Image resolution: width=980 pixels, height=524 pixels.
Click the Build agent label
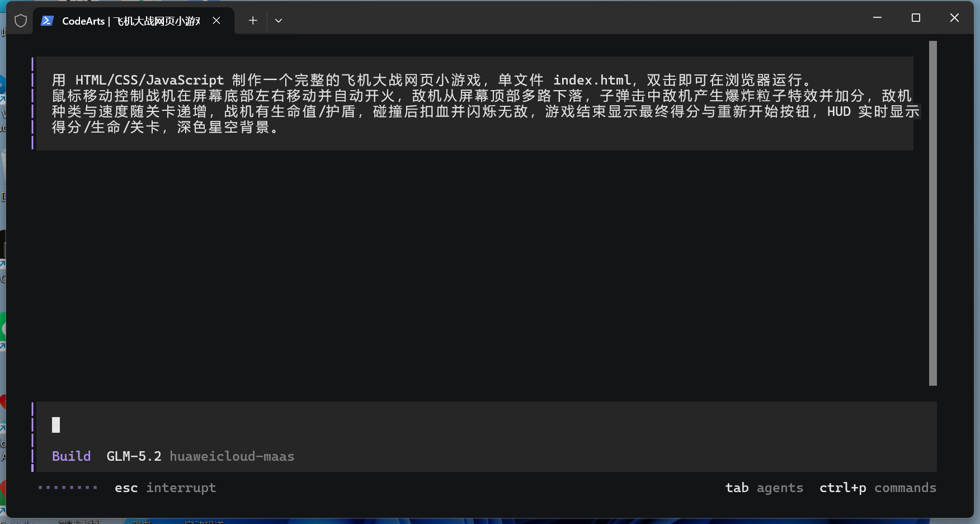[x=71, y=456]
